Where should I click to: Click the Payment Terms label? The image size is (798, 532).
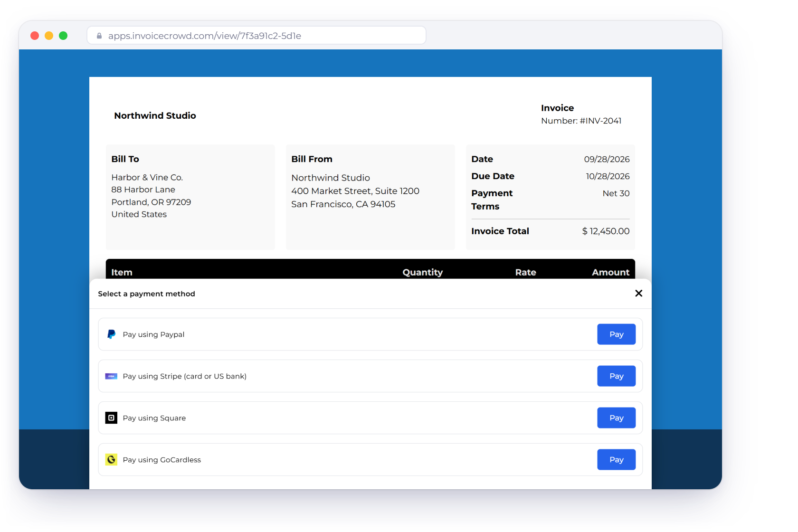click(x=492, y=200)
